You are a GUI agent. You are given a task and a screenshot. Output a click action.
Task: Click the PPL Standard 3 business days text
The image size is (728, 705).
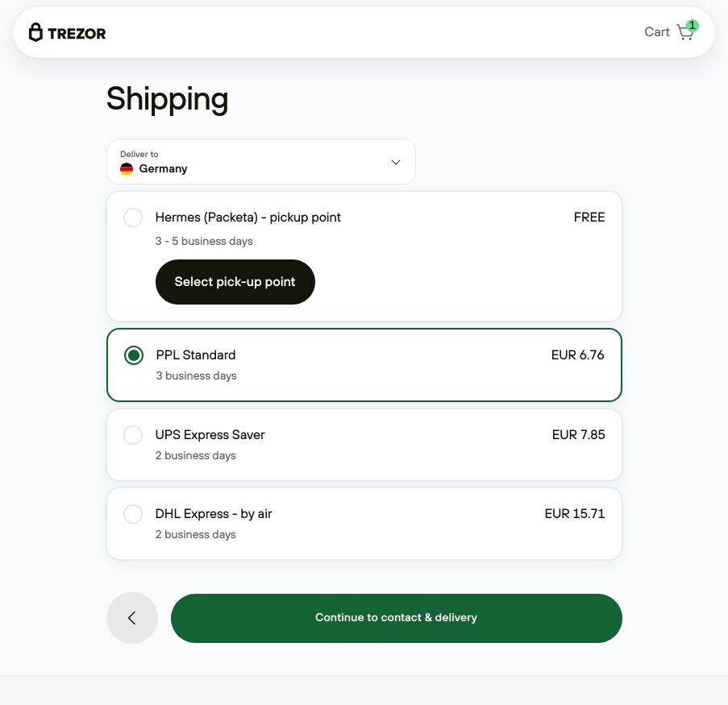196,375
